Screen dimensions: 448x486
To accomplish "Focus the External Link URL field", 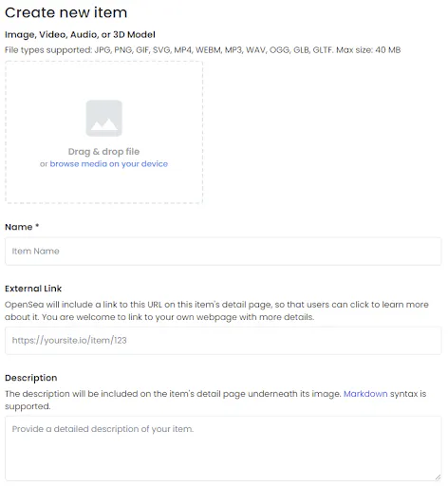I will (223, 341).
